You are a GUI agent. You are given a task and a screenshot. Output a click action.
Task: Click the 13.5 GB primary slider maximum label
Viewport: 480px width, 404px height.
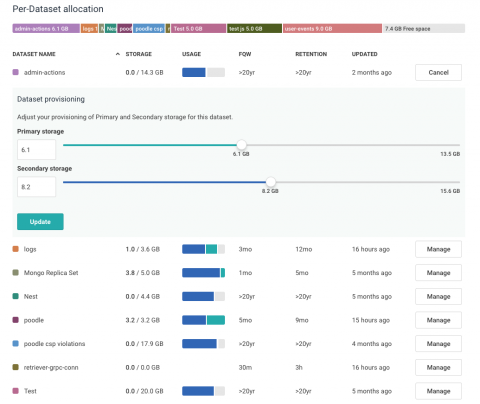click(450, 154)
